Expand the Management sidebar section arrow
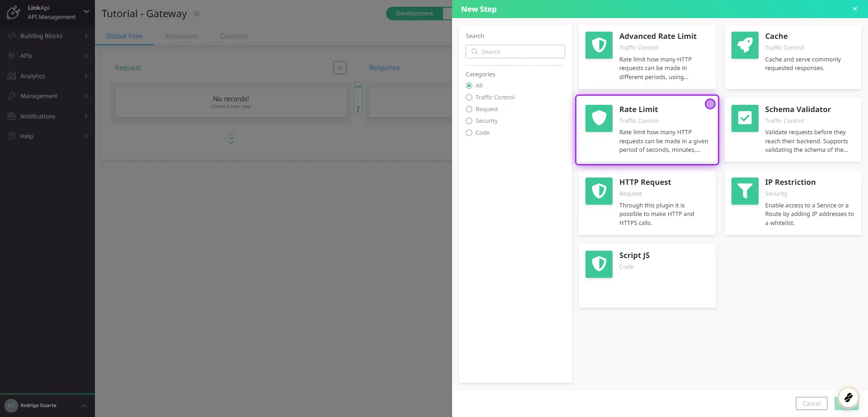868x417 pixels. (86, 96)
